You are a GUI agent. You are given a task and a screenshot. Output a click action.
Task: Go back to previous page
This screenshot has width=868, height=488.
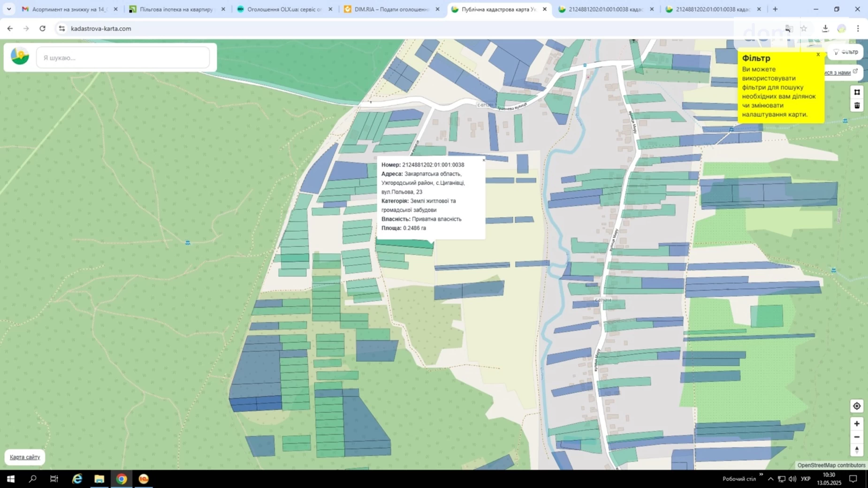(10, 29)
